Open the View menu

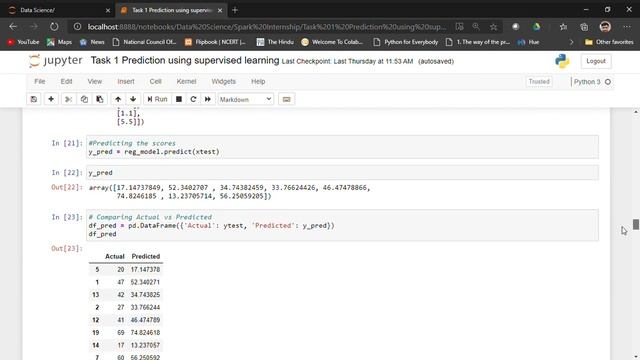pyautogui.click(x=95, y=82)
